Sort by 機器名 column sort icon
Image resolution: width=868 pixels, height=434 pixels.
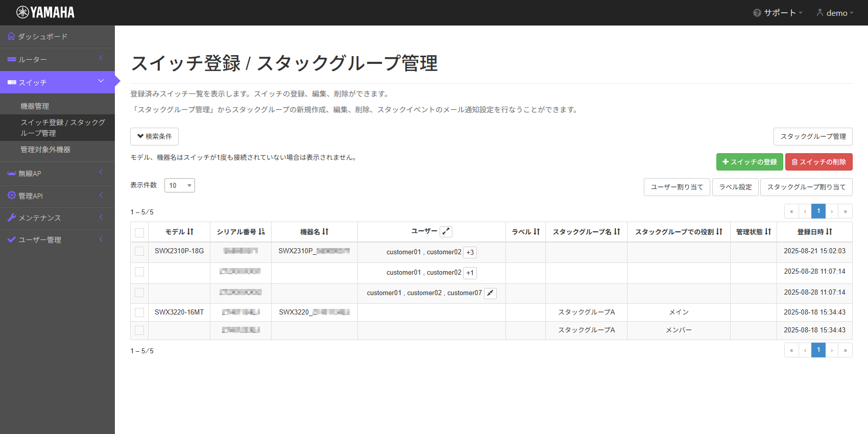click(x=325, y=232)
